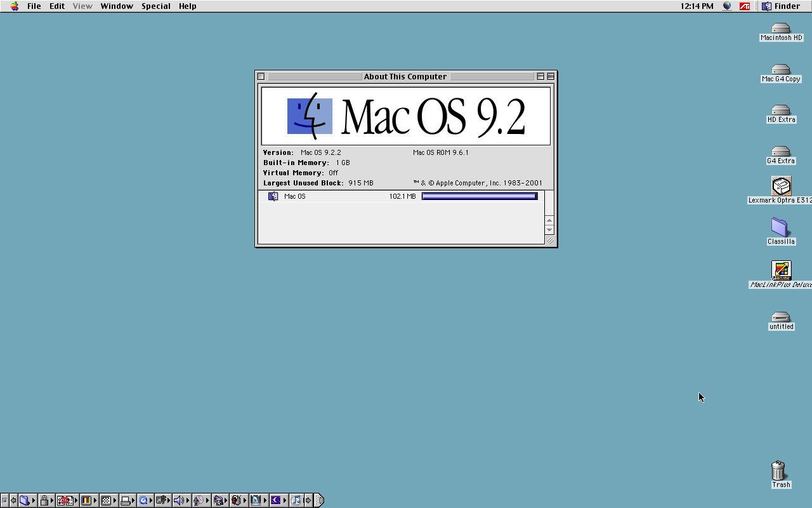Click the Mac OS ROM 9.6.1 text
Screen dimensions: 812x508
[x=440, y=152]
